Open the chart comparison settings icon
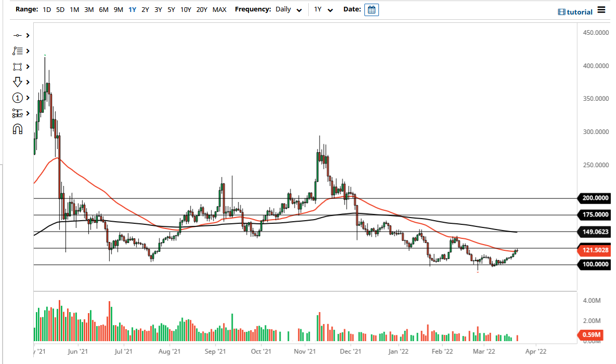This screenshot has height=364, width=616. 17,113
